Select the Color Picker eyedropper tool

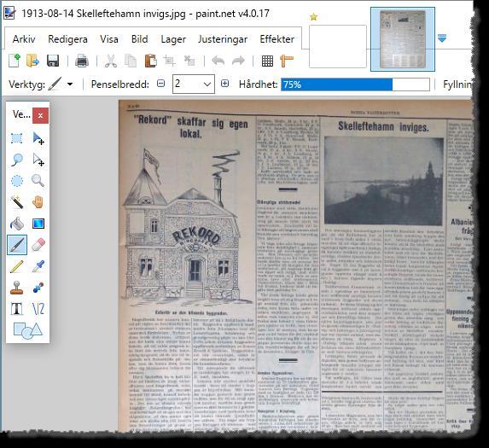38,266
